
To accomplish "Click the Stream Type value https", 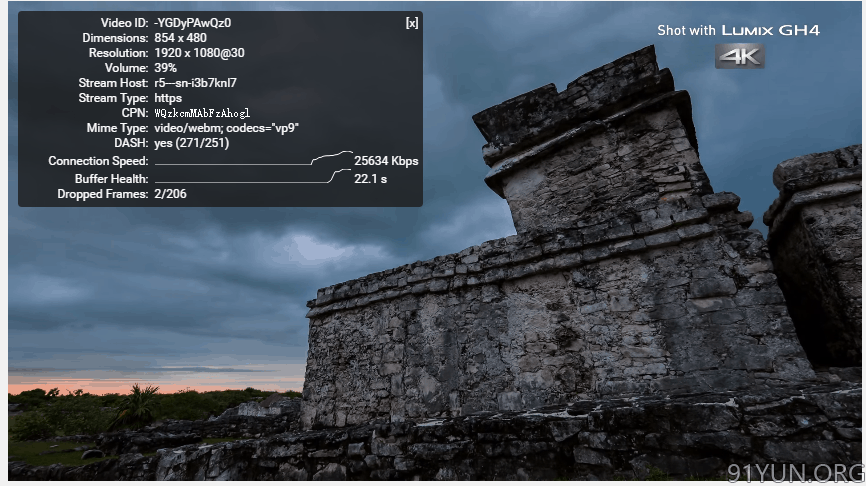I will click(168, 98).
